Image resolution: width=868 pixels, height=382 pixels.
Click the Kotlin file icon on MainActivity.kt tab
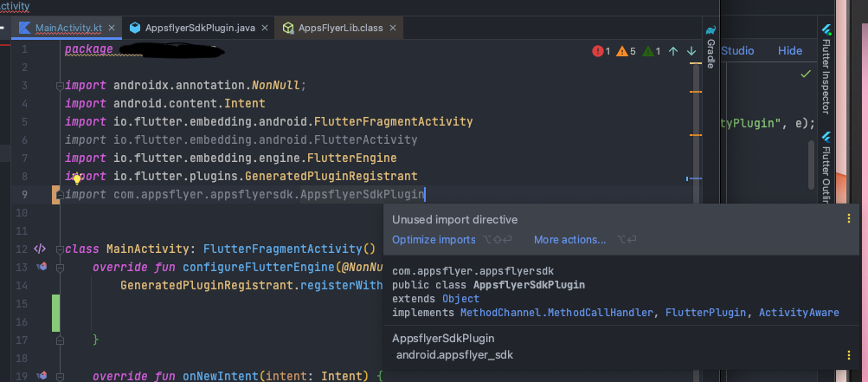24,28
